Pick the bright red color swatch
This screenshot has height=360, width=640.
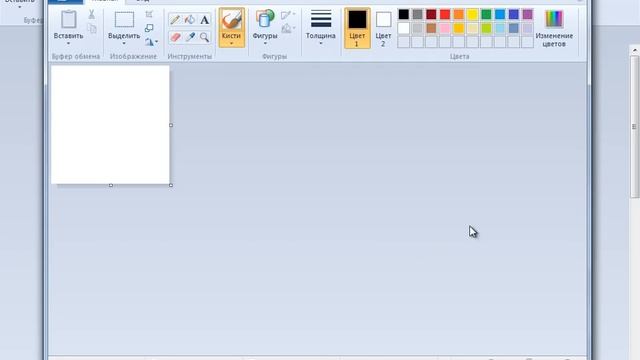pos(445,15)
